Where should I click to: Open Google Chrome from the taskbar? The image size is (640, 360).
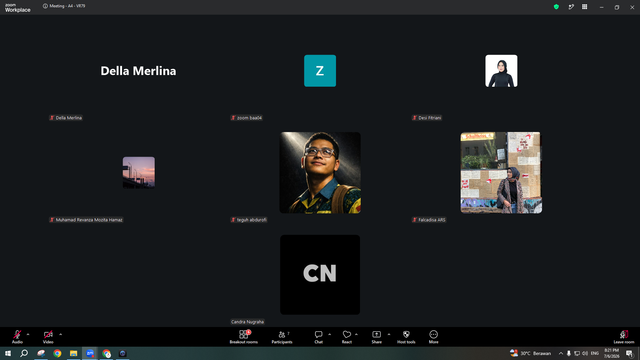(57, 353)
